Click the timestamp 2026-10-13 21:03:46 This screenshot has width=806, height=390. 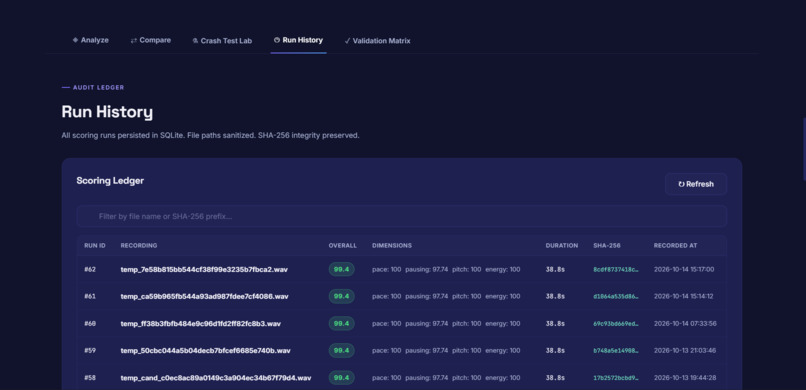pos(685,350)
